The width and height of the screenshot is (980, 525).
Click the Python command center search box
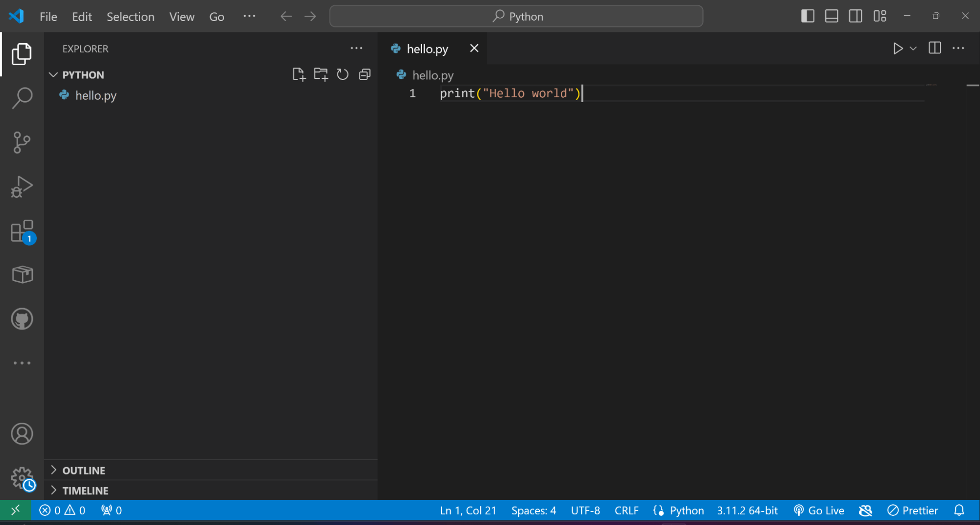pyautogui.click(x=516, y=16)
